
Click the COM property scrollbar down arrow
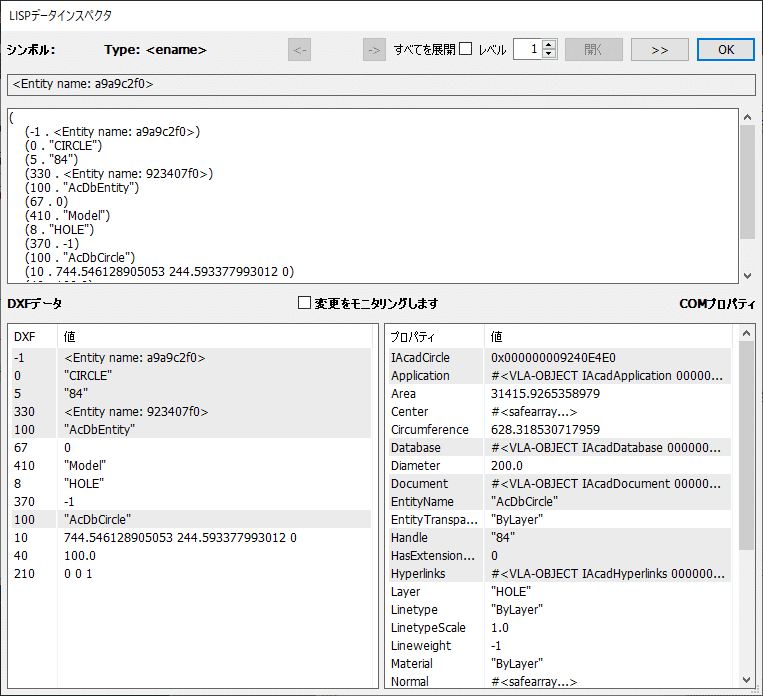[746, 680]
